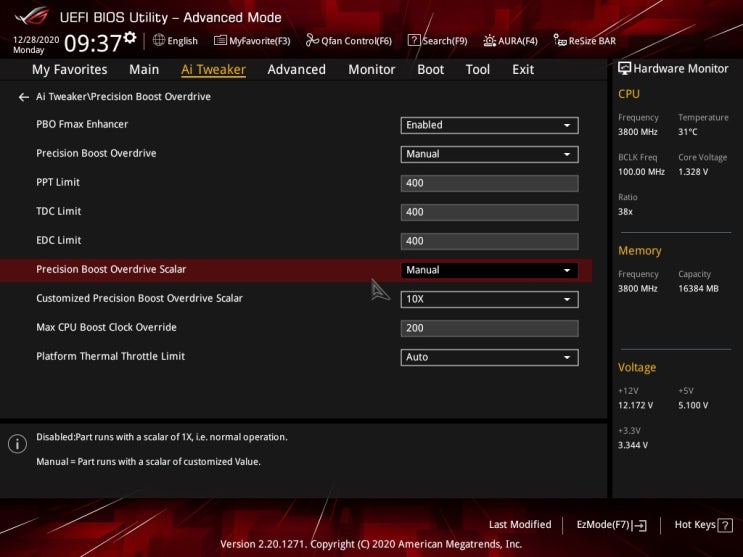Expand Customized Precision Boost Overdrive Scalar 10X
This screenshot has width=743, height=557.
(489, 299)
